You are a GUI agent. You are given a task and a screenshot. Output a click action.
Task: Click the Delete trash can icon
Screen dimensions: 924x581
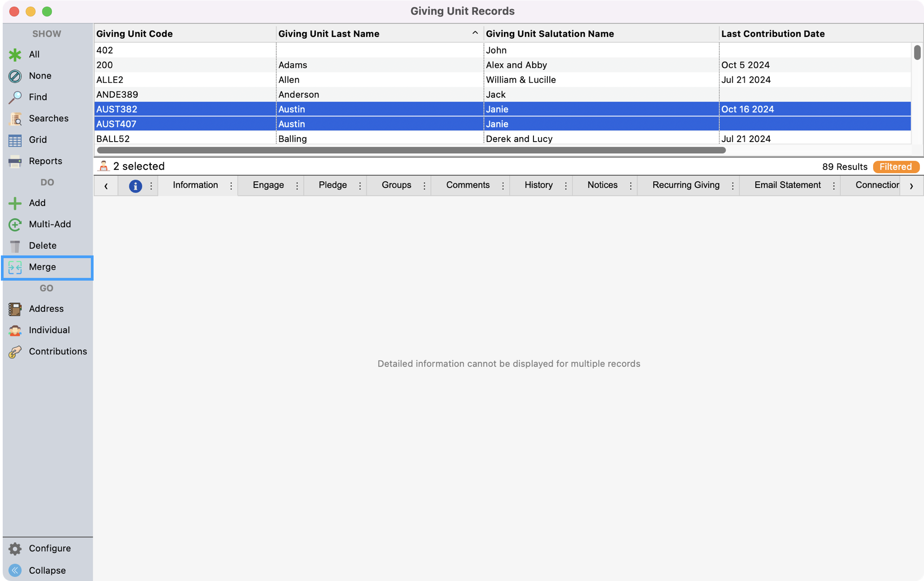(15, 246)
